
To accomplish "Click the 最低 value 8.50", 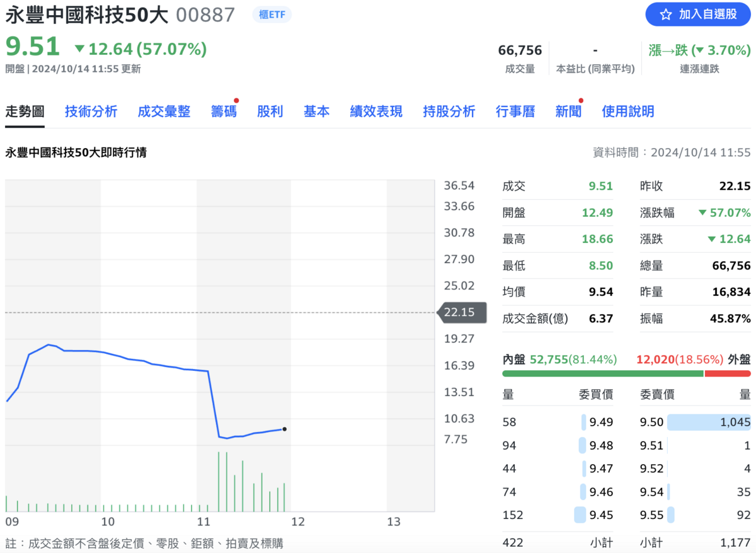I will [x=601, y=266].
